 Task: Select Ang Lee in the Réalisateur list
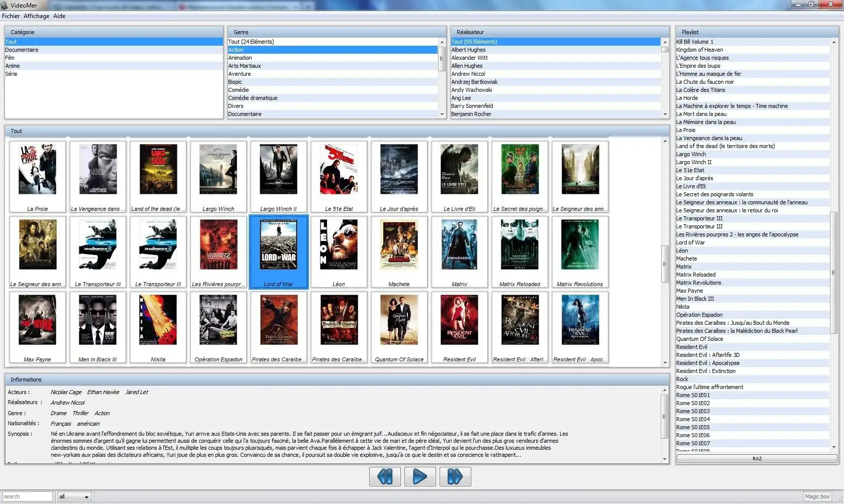click(461, 98)
